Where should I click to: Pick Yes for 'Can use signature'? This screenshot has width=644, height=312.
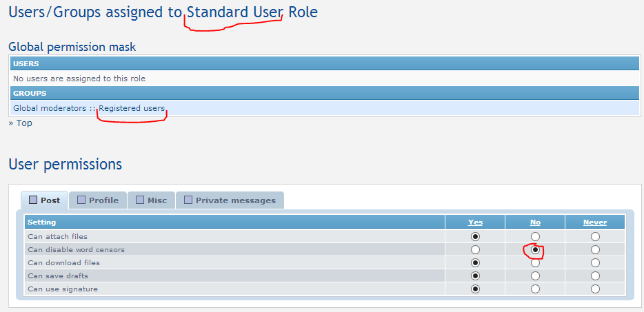click(475, 289)
